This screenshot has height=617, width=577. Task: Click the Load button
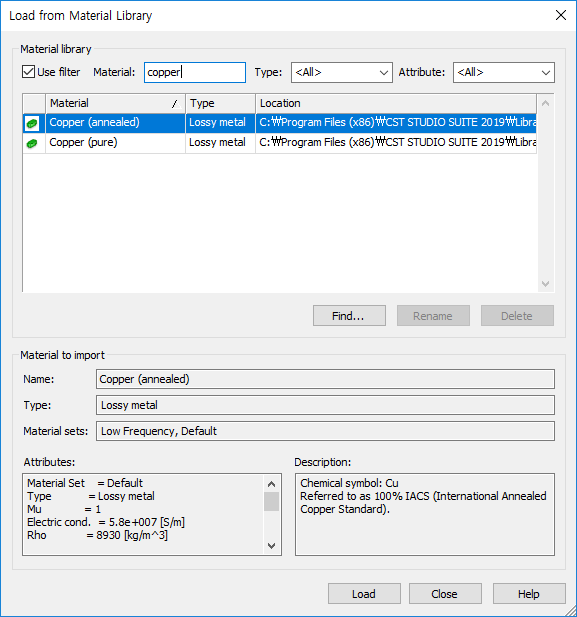point(364,593)
